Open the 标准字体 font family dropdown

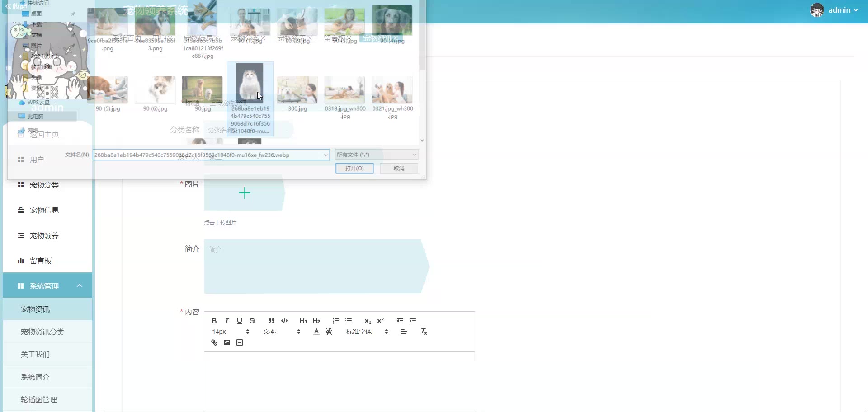point(367,332)
